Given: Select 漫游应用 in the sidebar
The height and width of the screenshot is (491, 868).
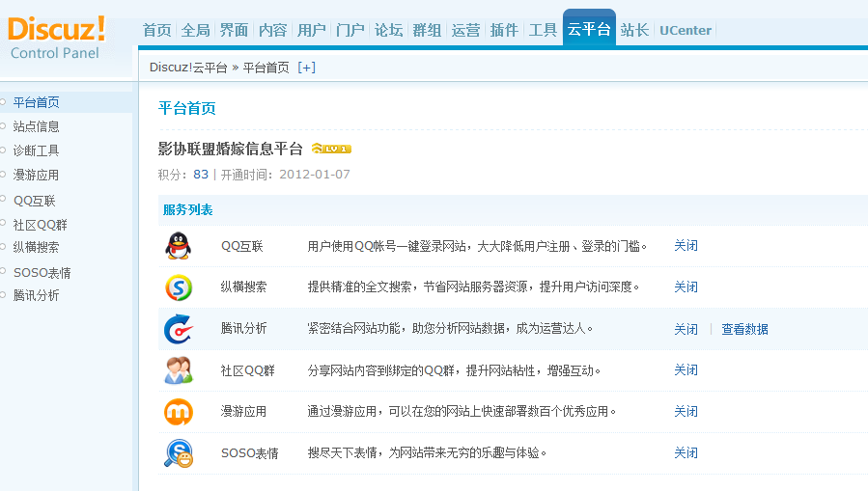Looking at the screenshot, I should (36, 175).
